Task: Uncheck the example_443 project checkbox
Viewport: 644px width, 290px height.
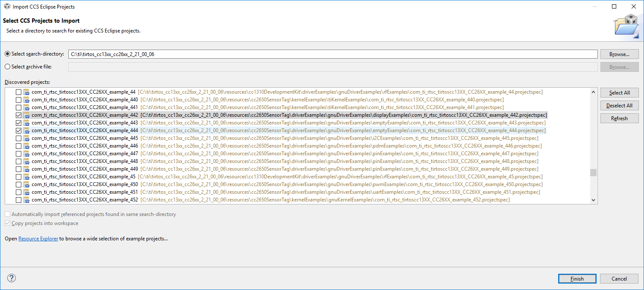Action: [x=19, y=123]
